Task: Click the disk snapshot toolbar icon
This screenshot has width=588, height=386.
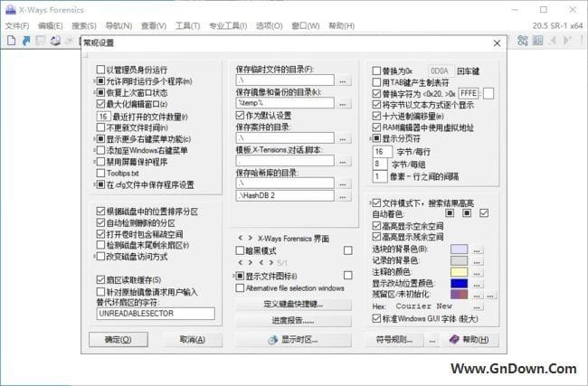Action: click(55, 41)
